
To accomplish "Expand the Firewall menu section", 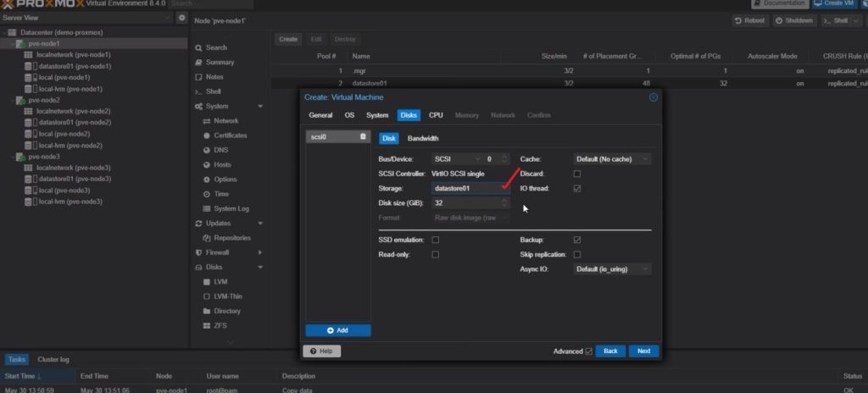I will (x=260, y=252).
